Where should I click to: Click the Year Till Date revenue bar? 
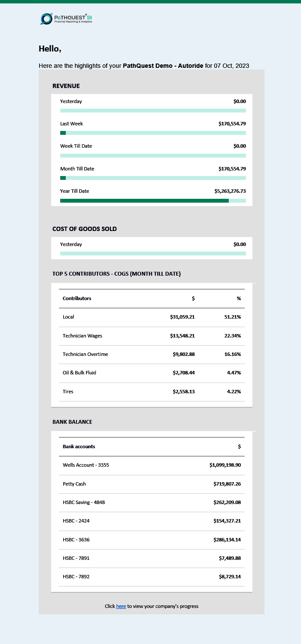point(153,200)
